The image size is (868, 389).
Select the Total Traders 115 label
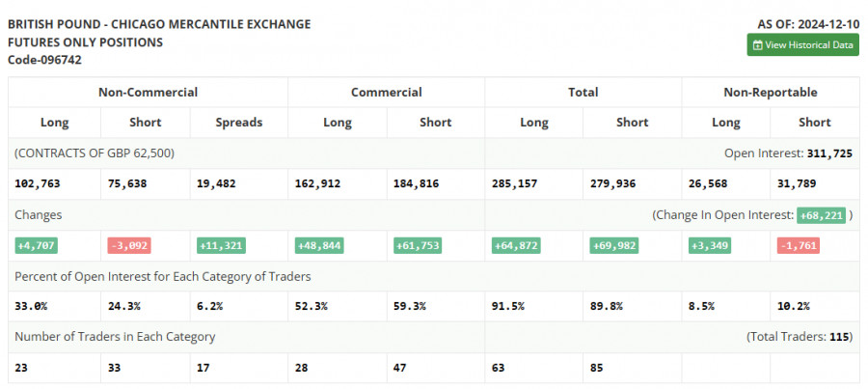[x=800, y=337]
